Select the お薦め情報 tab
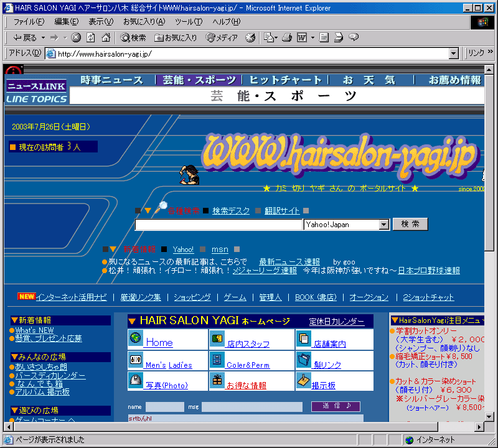498x448 pixels. (455, 80)
